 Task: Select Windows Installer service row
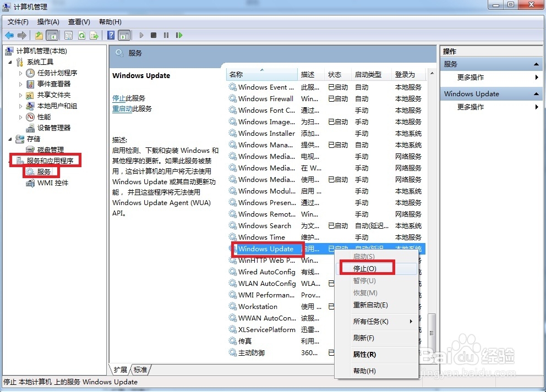coord(326,133)
